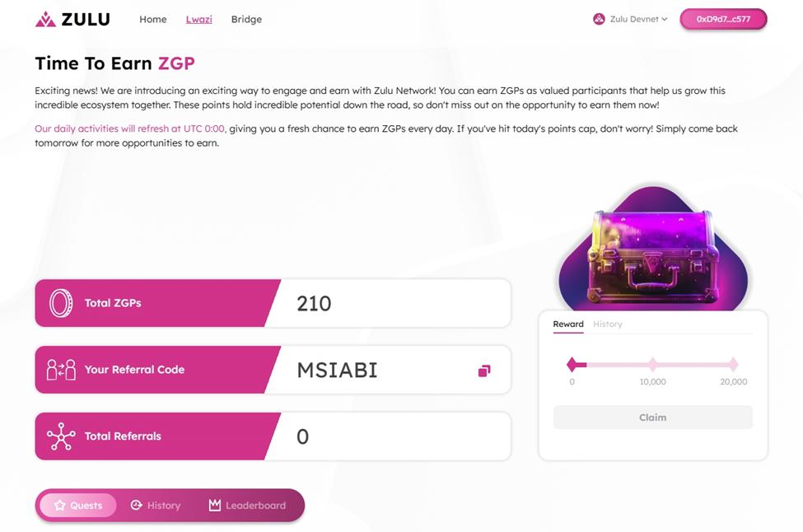Open the History tab beside Quests
The image size is (803, 532).
click(156, 506)
